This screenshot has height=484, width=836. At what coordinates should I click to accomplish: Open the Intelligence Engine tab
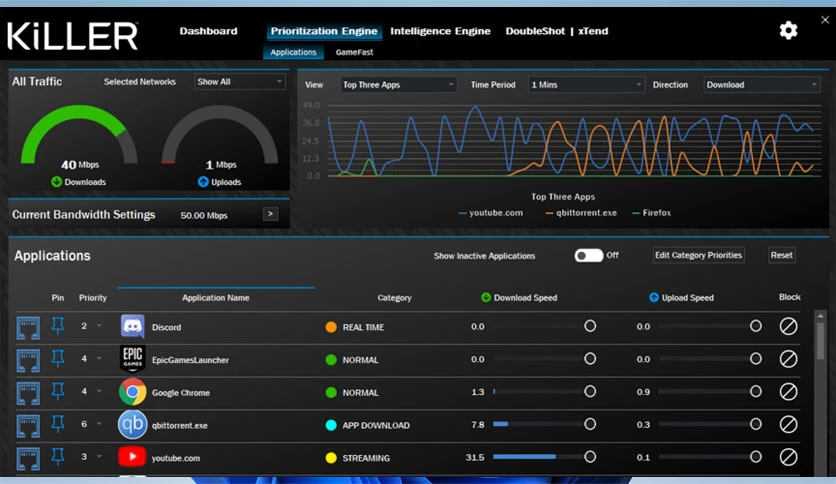click(440, 31)
